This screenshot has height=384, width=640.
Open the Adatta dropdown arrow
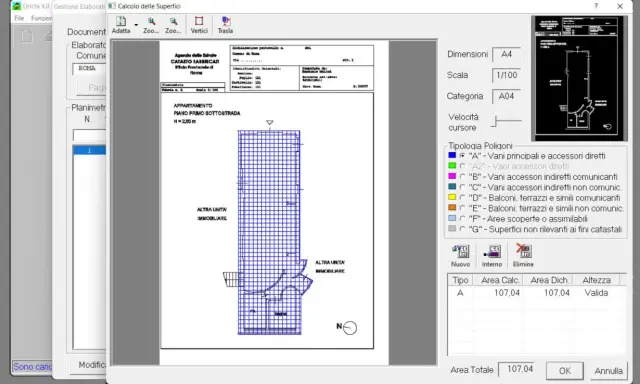pyautogui.click(x=136, y=25)
